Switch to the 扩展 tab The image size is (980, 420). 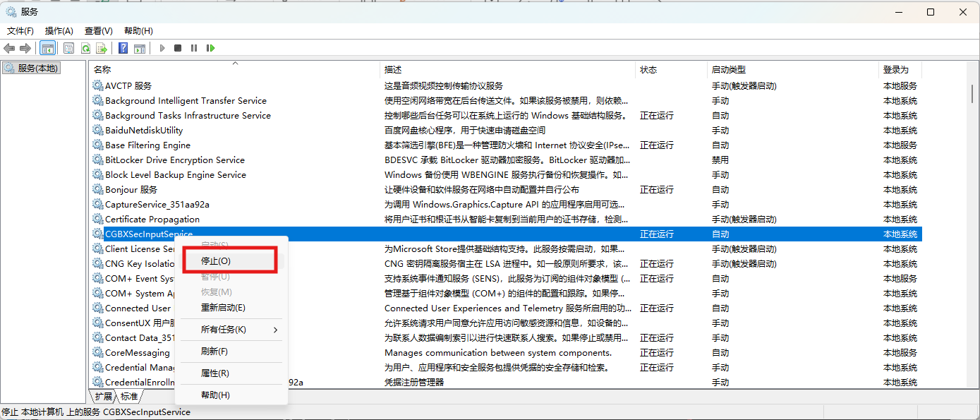(104, 396)
